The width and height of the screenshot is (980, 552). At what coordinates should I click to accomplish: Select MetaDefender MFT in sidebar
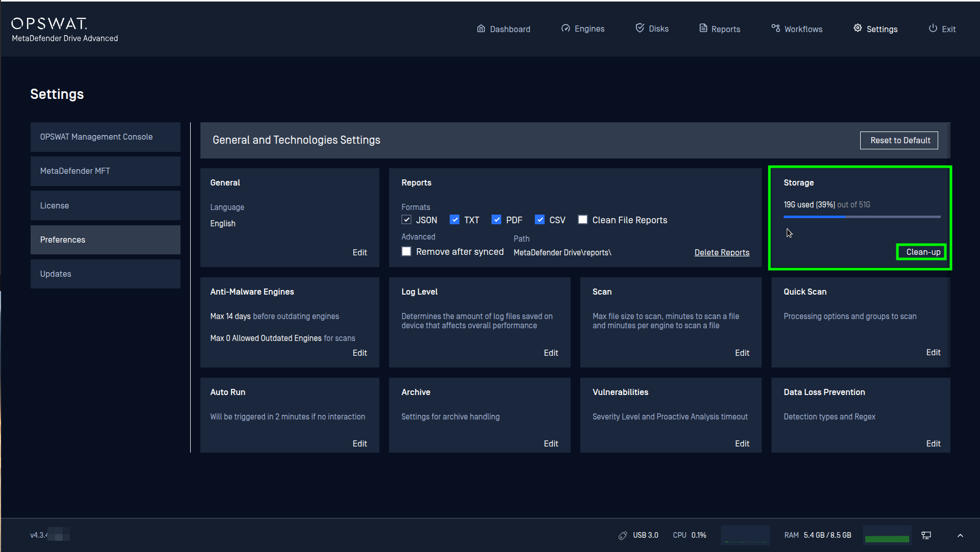pyautogui.click(x=106, y=171)
